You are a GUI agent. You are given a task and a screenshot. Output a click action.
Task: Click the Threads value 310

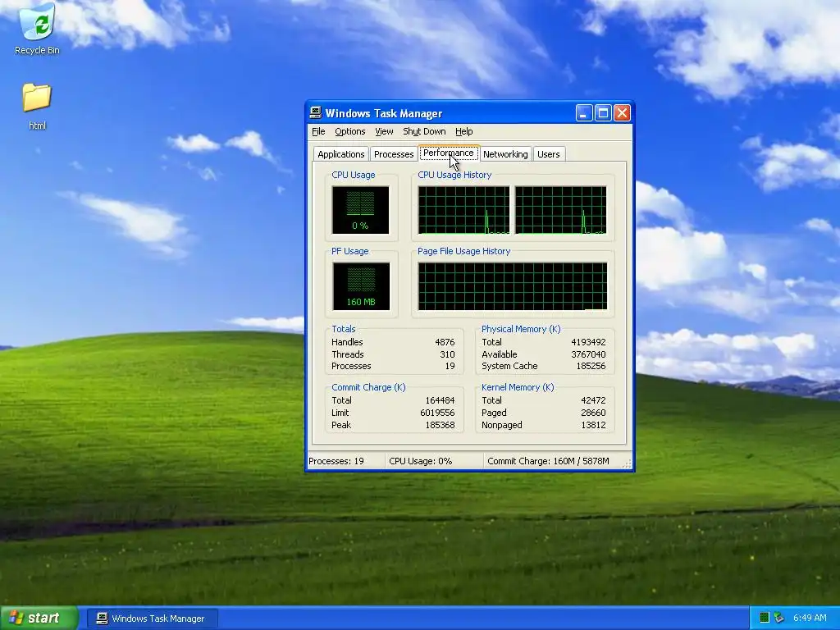pyautogui.click(x=447, y=354)
